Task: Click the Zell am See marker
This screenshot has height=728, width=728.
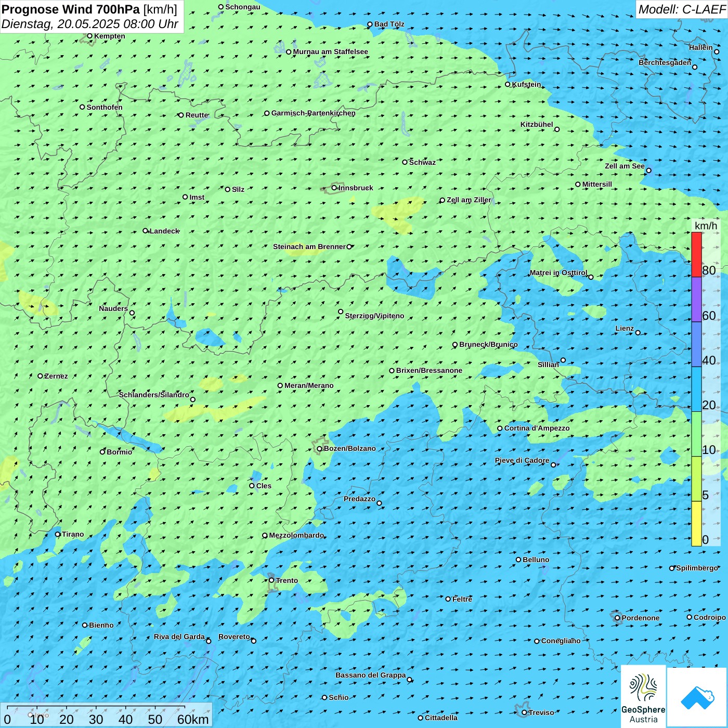Action: [x=648, y=171]
